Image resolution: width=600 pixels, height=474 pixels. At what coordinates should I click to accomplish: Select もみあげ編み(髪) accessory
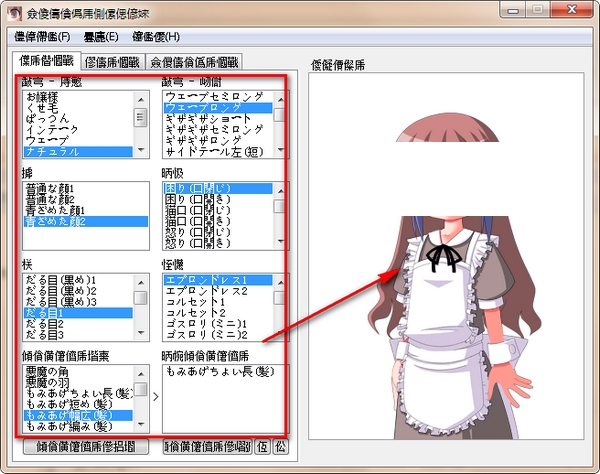(78, 426)
